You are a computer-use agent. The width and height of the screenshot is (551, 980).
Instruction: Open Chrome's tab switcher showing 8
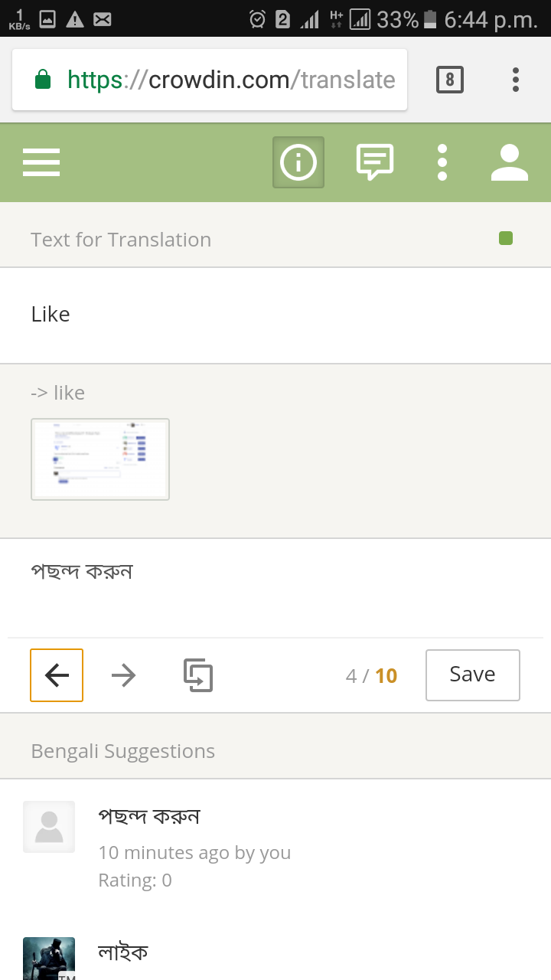pos(450,80)
